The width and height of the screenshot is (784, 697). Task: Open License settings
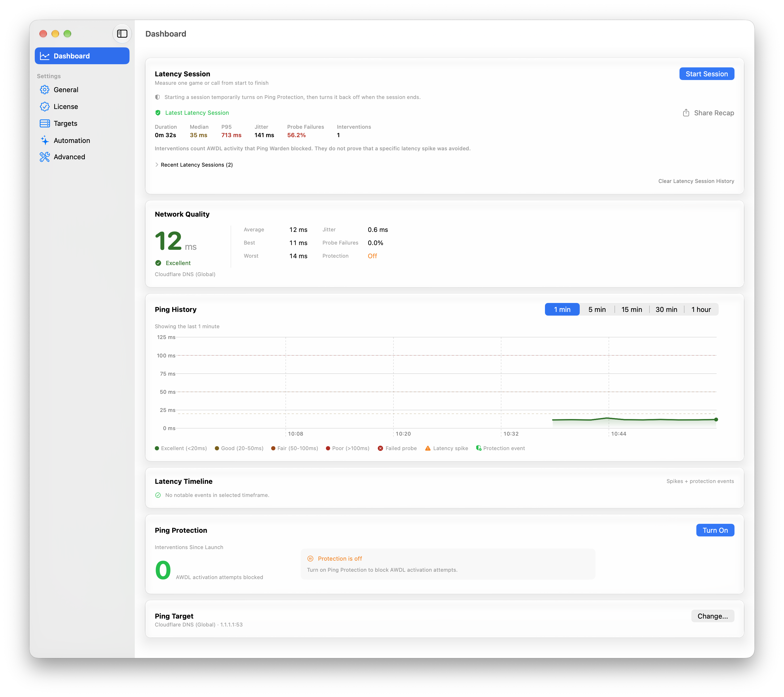click(82, 107)
